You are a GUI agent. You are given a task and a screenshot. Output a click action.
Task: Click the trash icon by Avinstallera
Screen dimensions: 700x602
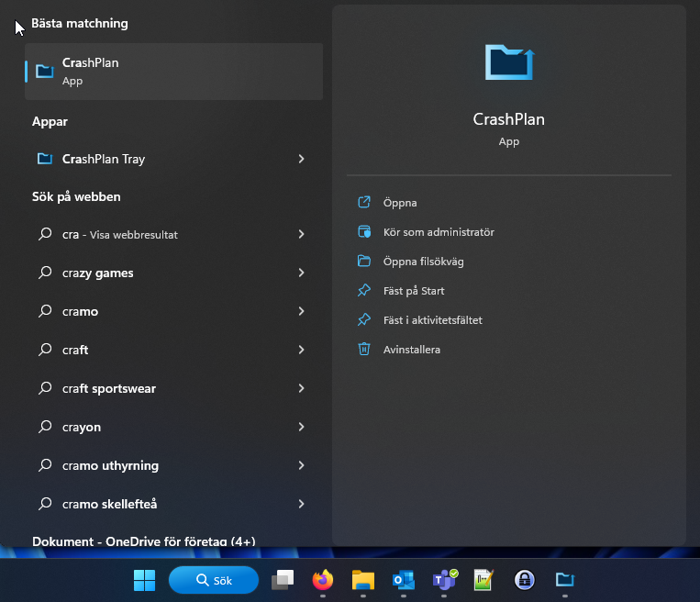click(364, 350)
